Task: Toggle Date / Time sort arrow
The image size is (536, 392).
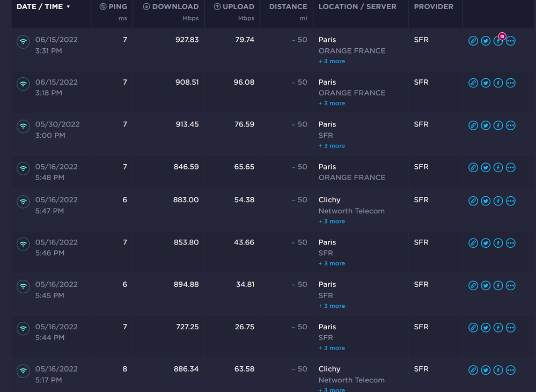Action: pos(68,7)
